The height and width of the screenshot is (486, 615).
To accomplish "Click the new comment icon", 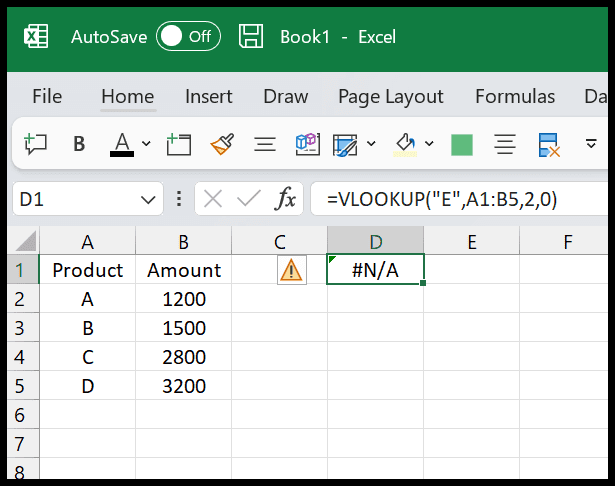I will click(35, 144).
